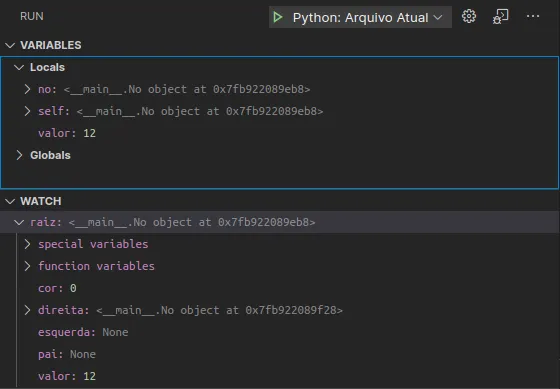This screenshot has width=560, height=389.
Task: Click the VARIABLES section header label
Action: tap(51, 45)
